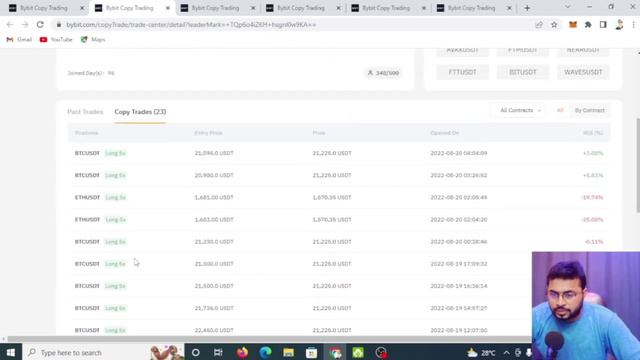
Task: Open Cortana circle on taskbar
Action: click(196, 352)
